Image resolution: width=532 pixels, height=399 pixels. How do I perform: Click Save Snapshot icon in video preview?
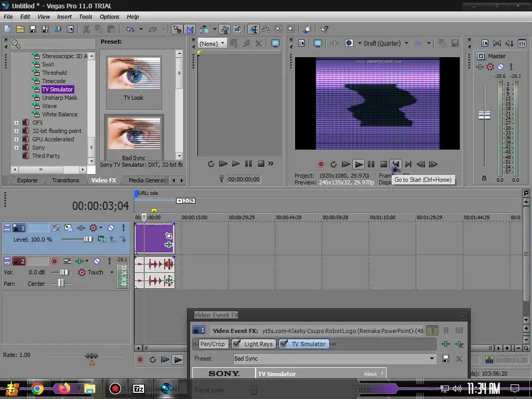click(455, 43)
